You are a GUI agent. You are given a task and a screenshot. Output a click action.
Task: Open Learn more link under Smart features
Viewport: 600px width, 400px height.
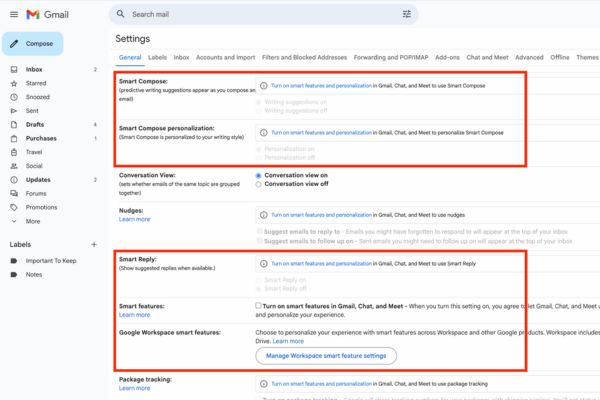pyautogui.click(x=134, y=315)
